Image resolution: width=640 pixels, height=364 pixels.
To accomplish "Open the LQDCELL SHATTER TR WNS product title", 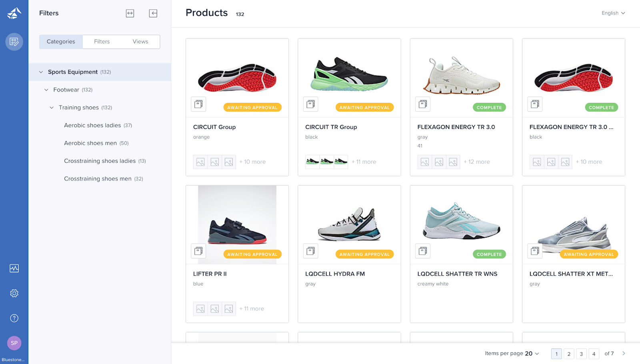I will (x=457, y=274).
